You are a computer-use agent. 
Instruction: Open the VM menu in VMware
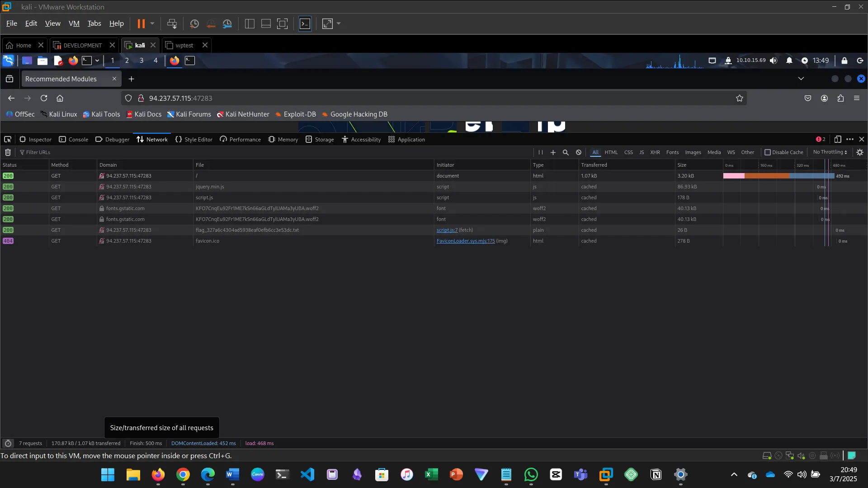(74, 23)
